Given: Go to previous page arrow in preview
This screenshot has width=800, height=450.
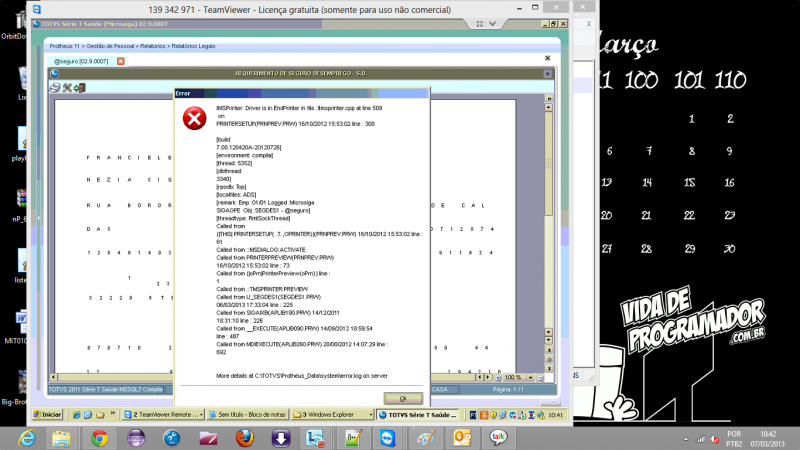Looking at the screenshot, I should [479, 378].
